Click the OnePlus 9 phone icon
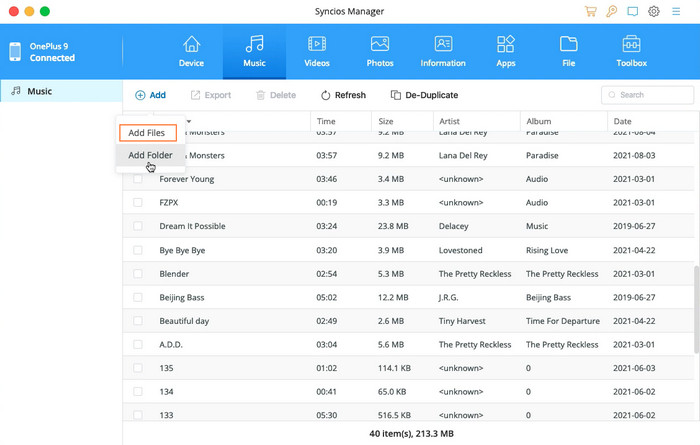Screen dimensions: 700x445 (15, 52)
